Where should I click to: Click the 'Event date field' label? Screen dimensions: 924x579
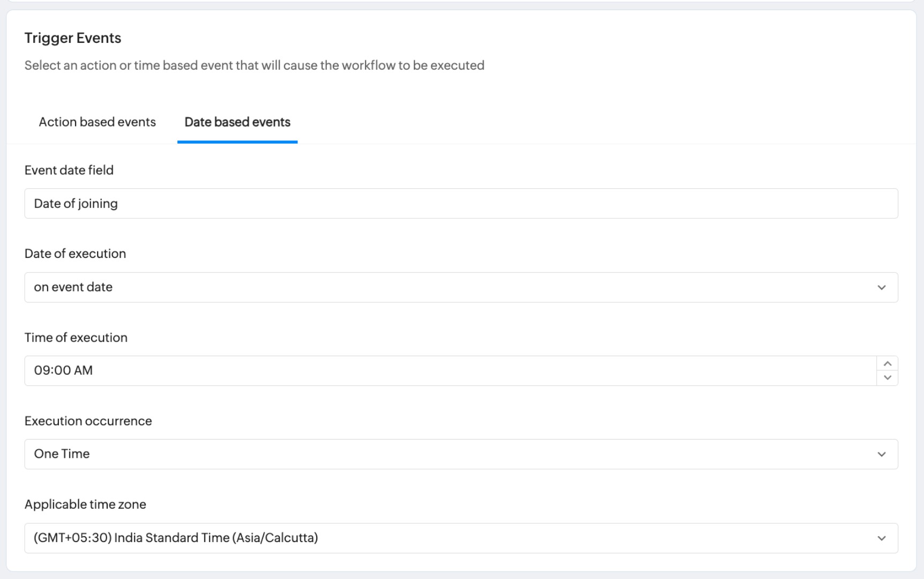pos(69,170)
